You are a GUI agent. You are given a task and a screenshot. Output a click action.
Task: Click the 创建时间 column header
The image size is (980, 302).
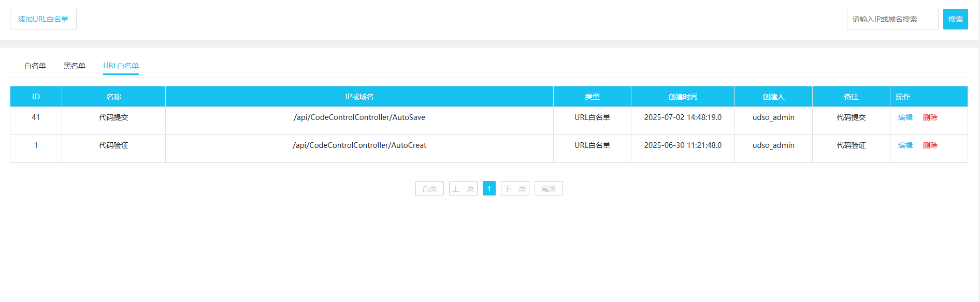tap(683, 97)
